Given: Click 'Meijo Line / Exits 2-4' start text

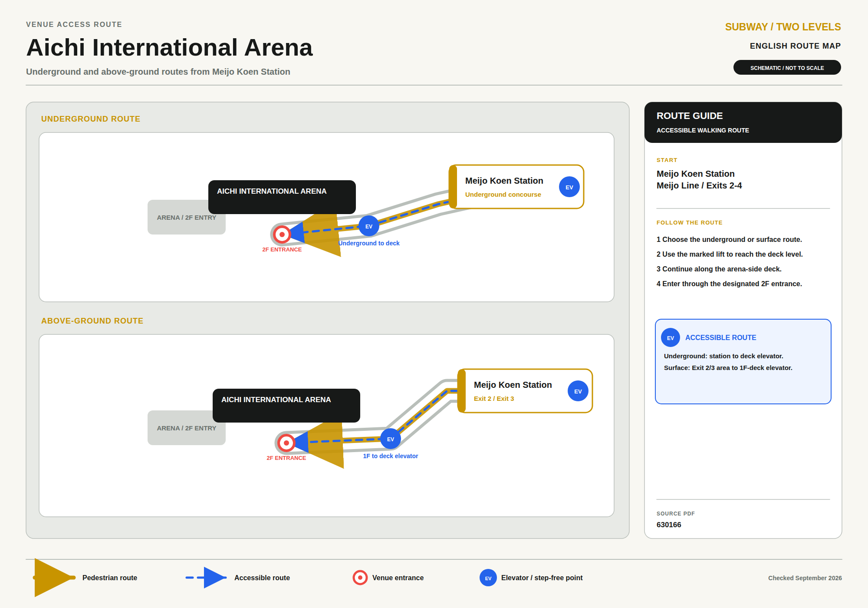Looking at the screenshot, I should [699, 185].
